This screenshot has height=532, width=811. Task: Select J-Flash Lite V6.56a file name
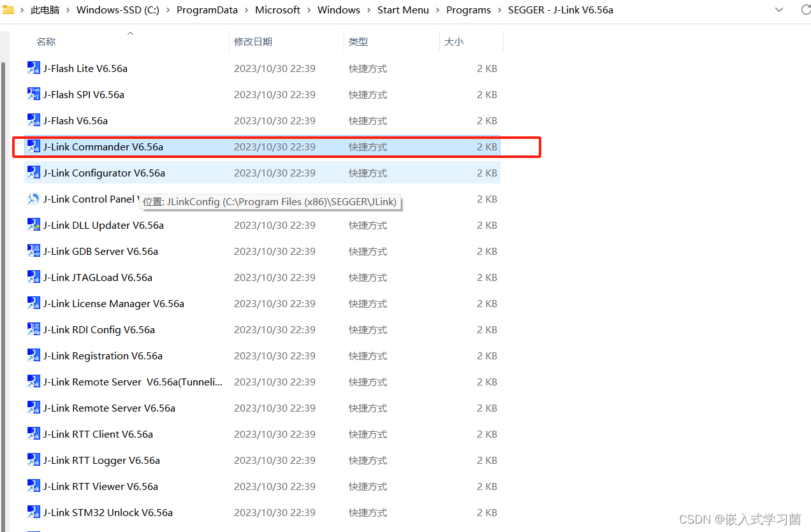pos(85,68)
